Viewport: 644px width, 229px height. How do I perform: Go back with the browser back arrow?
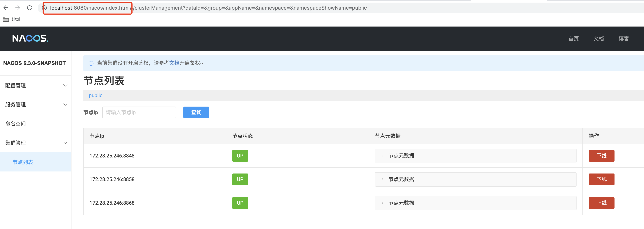coord(6,8)
